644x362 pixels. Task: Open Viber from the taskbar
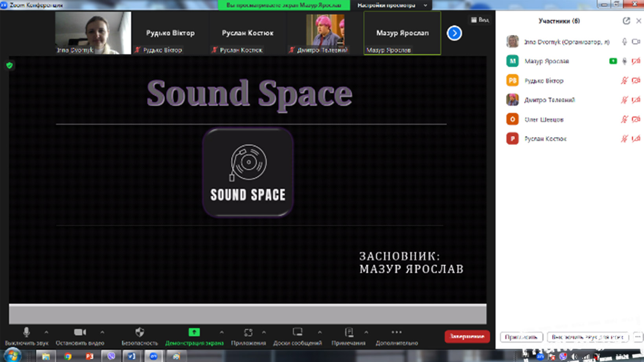click(111, 356)
